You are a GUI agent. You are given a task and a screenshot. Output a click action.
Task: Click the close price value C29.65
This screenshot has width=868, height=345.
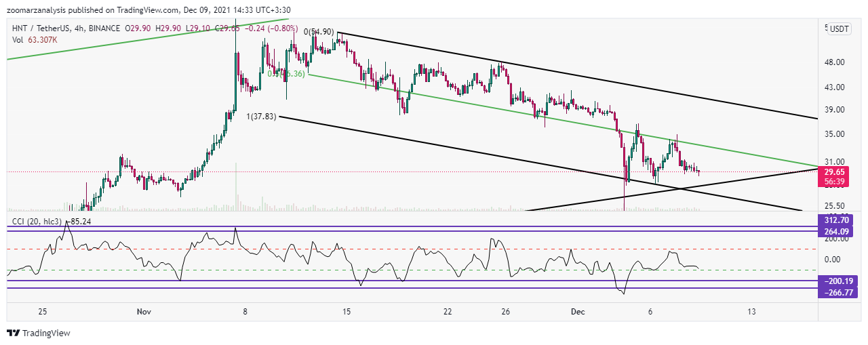(x=228, y=28)
